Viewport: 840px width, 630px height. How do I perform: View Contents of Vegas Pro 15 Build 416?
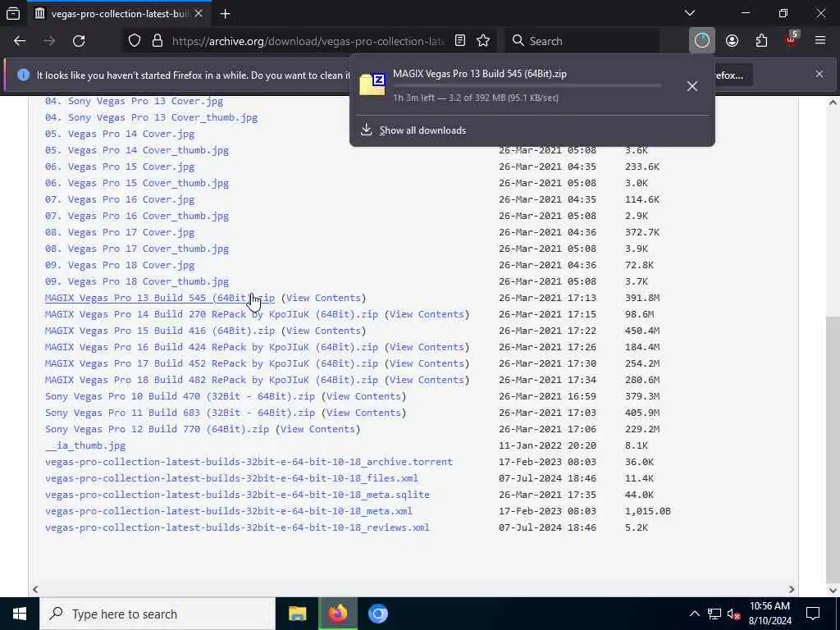click(x=323, y=331)
